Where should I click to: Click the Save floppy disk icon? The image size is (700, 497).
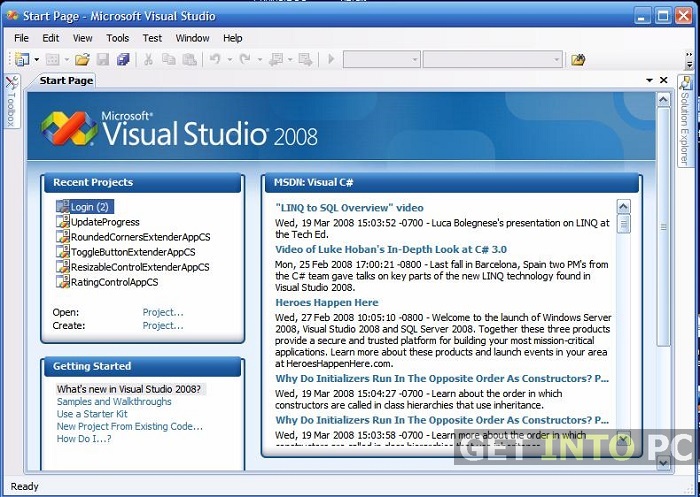(103, 59)
